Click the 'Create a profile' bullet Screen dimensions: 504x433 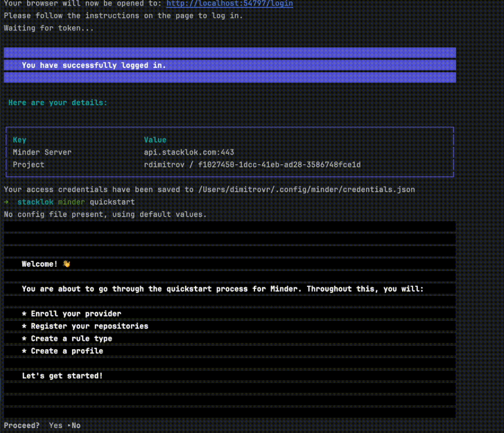coord(62,351)
